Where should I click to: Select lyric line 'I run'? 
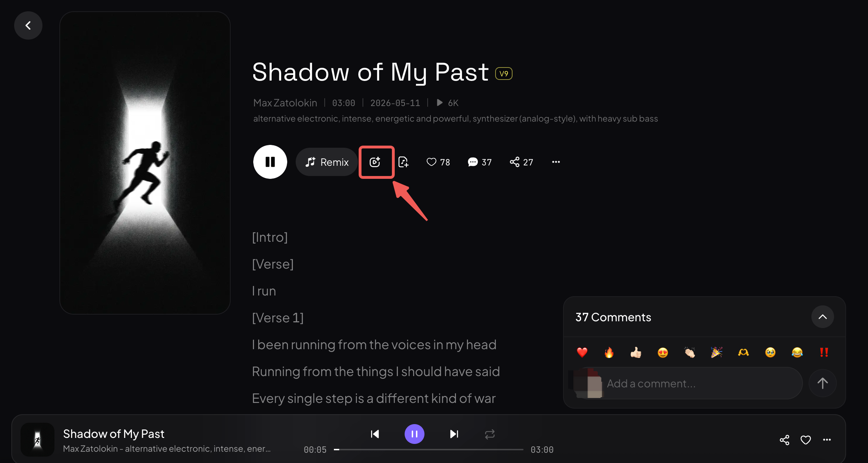point(264,291)
